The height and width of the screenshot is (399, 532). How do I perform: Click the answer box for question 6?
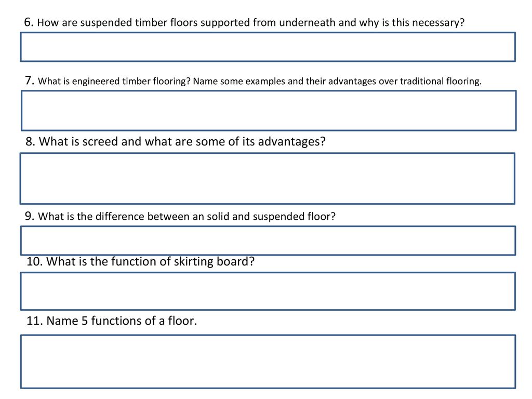[268, 47]
